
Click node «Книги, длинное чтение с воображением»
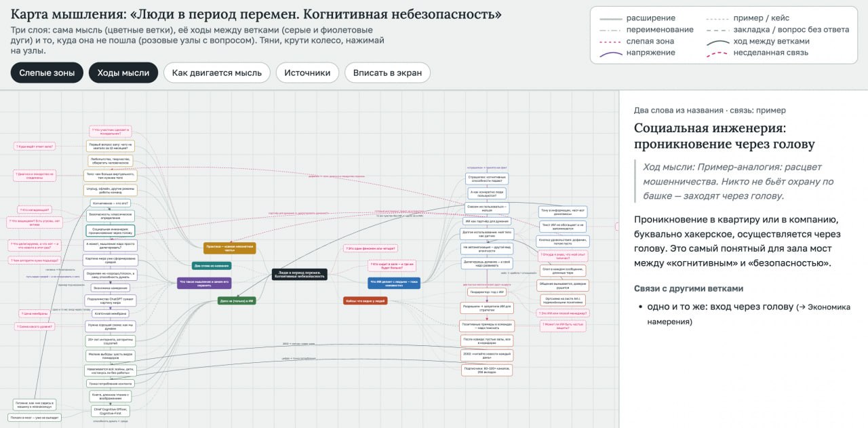point(111,396)
